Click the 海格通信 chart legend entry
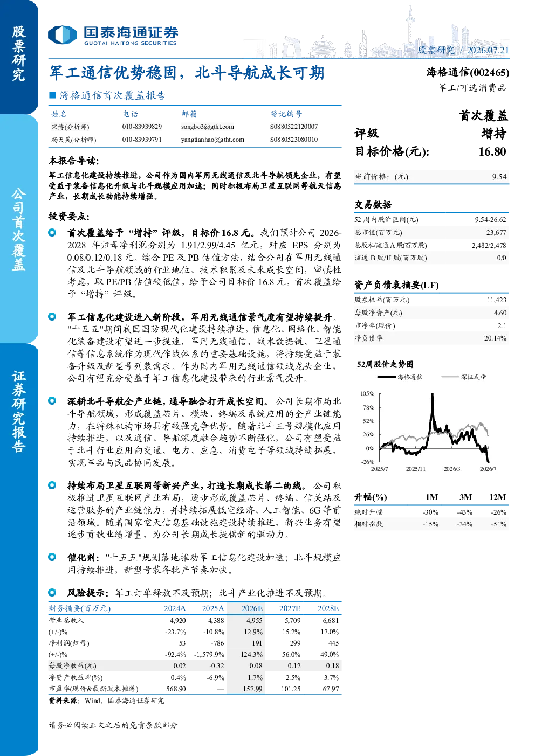The height and width of the screenshot is (756, 535). click(x=400, y=377)
